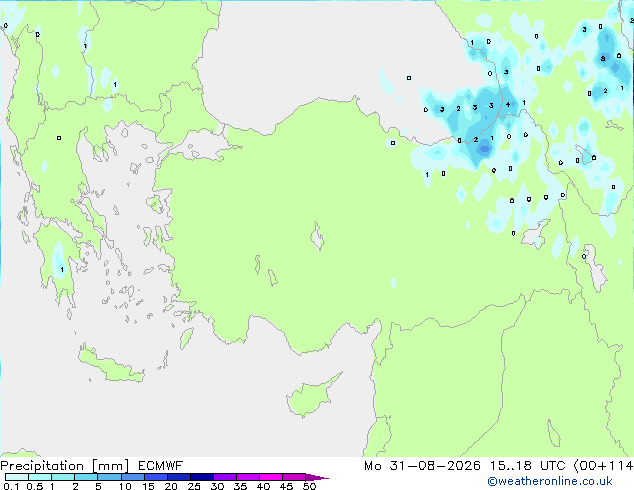Image resolution: width=634 pixels, height=490 pixels.
Task: Click the 'ECMWF' model label
Action: [x=161, y=466]
